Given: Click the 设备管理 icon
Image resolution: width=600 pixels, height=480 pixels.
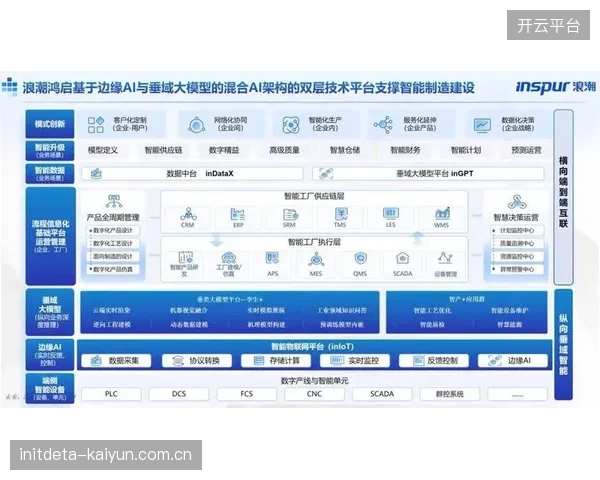Looking at the screenshot, I should [445, 258].
